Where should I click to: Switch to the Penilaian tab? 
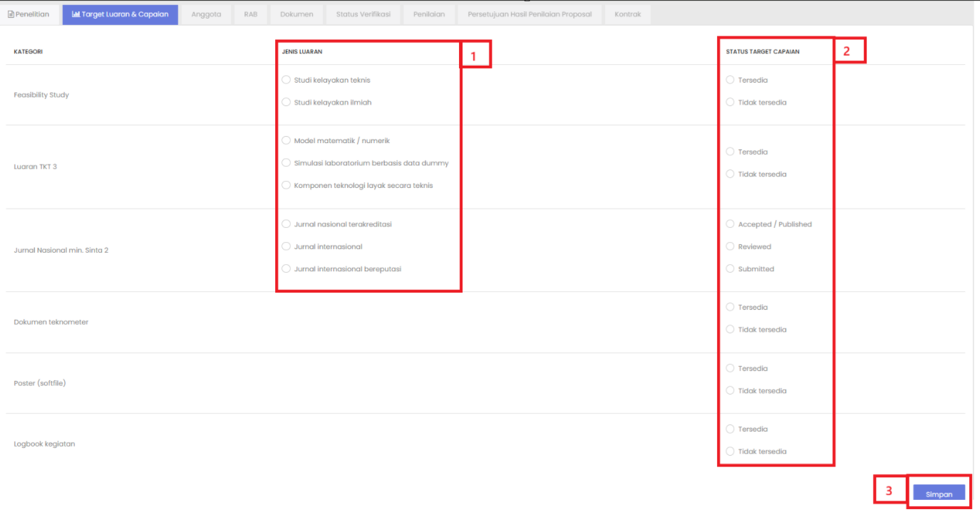click(x=428, y=14)
